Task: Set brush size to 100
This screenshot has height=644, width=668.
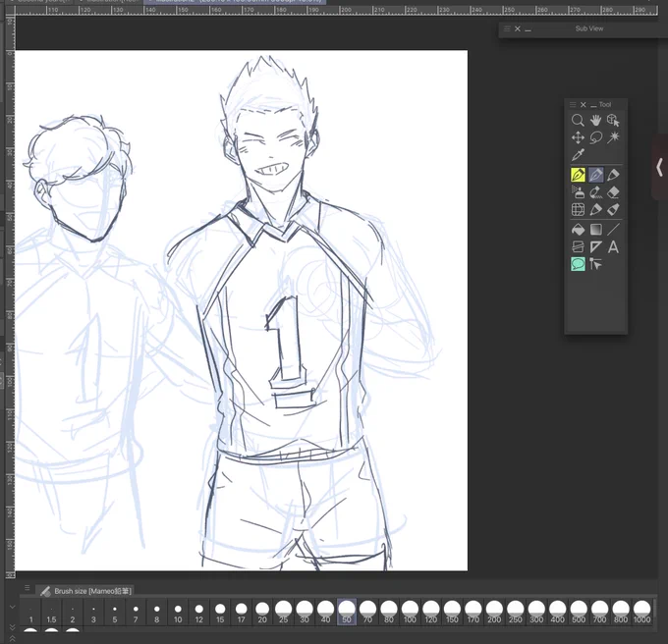Action: pyautogui.click(x=410, y=612)
